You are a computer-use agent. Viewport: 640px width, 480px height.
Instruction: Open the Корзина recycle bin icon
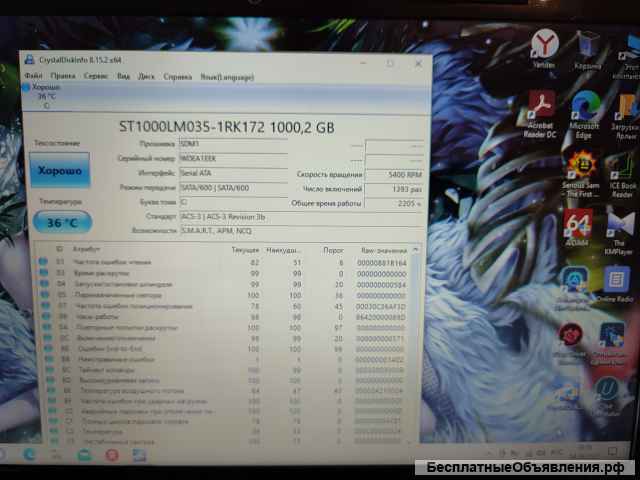coord(588,50)
